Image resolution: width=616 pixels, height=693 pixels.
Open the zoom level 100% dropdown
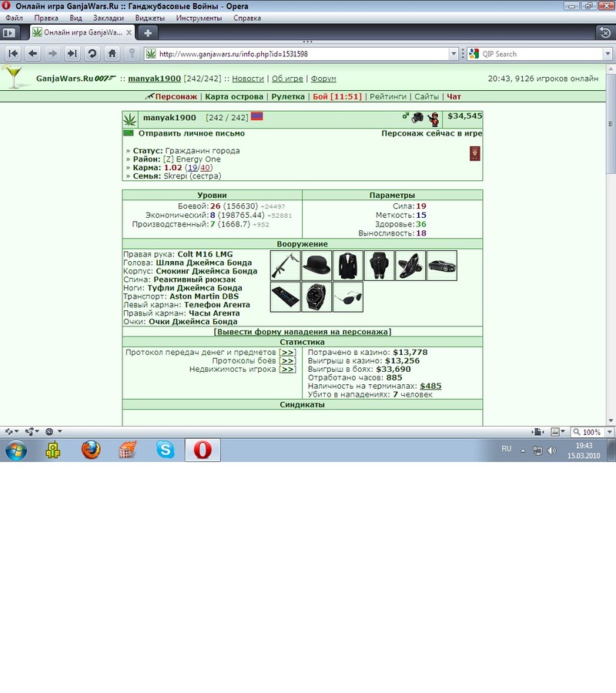[609, 432]
